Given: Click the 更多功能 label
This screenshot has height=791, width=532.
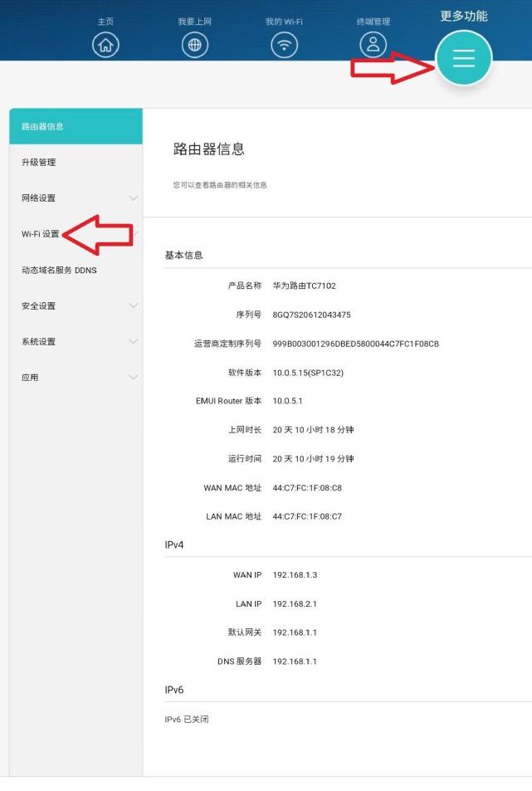Looking at the screenshot, I should [x=464, y=16].
